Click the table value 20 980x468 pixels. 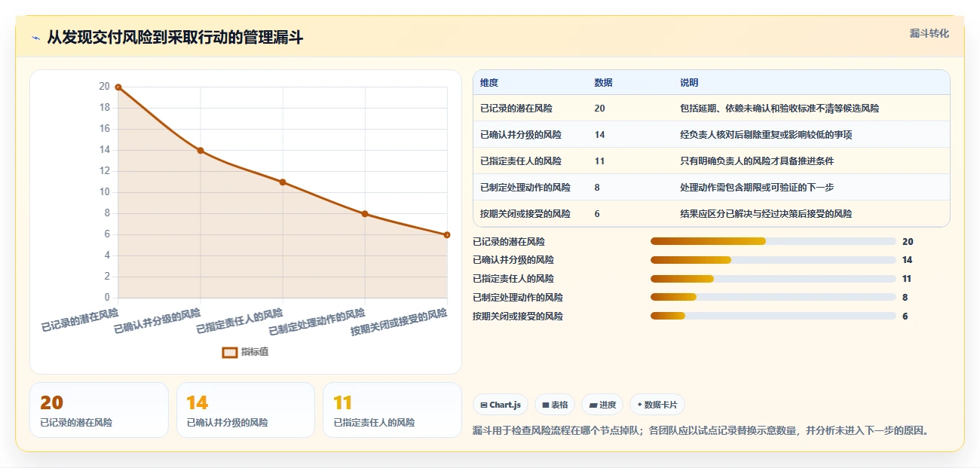599,109
